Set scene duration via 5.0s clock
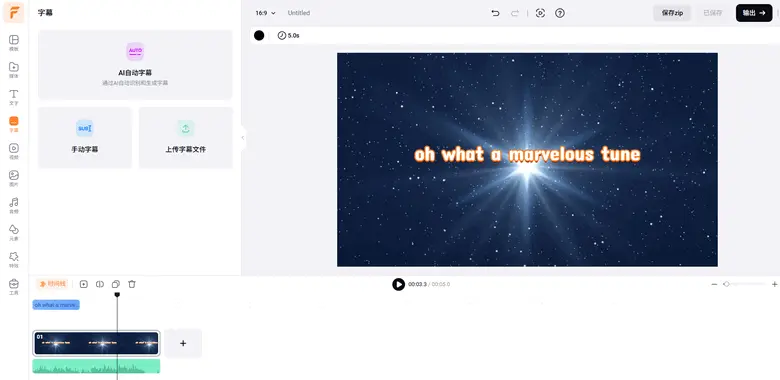 point(289,35)
